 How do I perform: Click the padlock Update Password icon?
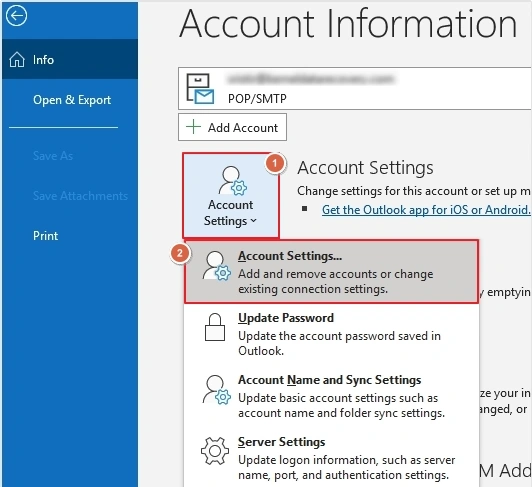(x=215, y=327)
